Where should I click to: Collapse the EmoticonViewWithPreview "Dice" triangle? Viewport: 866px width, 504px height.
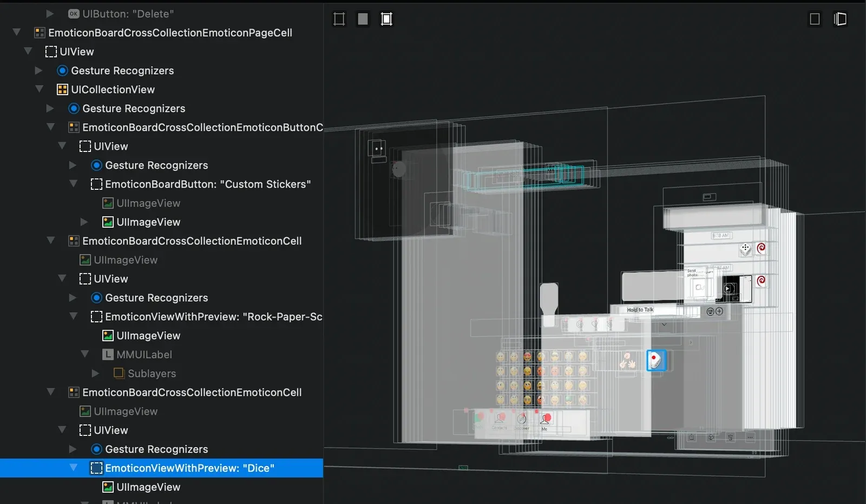(x=74, y=468)
